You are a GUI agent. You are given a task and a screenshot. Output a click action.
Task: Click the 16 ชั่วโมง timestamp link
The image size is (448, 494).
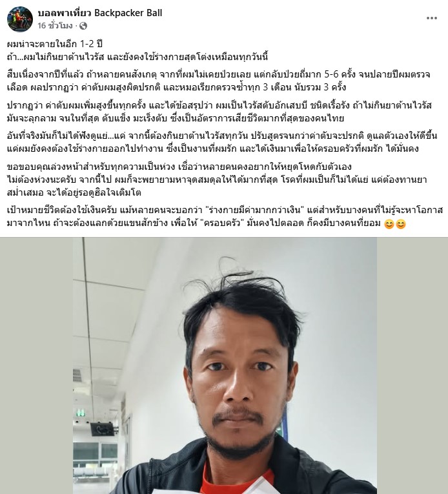(x=55, y=26)
